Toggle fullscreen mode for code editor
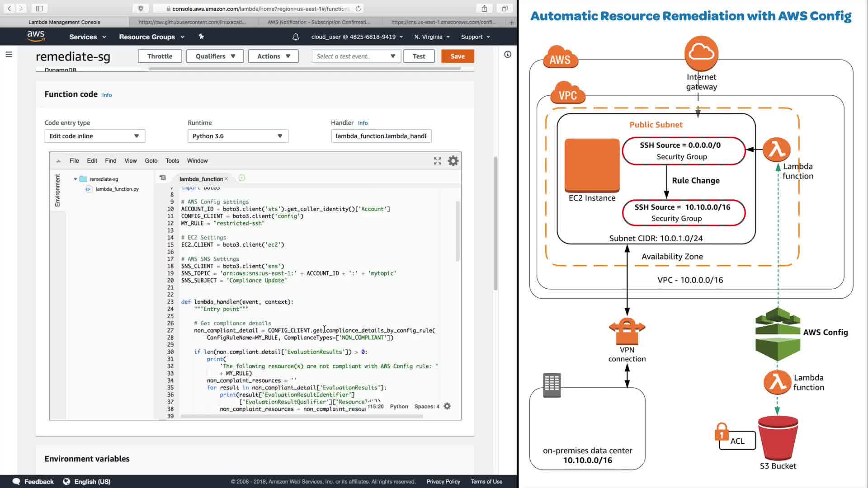The height and width of the screenshot is (488, 868). point(437,161)
